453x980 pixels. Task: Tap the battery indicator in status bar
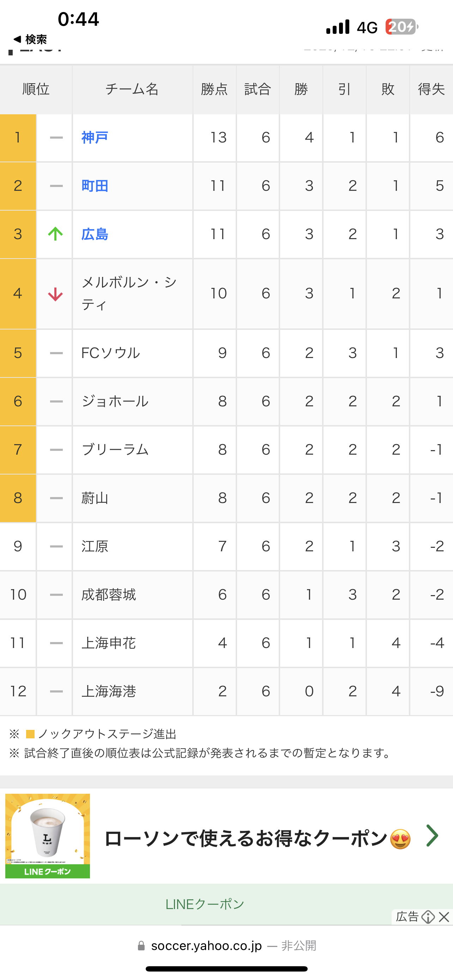[401, 27]
